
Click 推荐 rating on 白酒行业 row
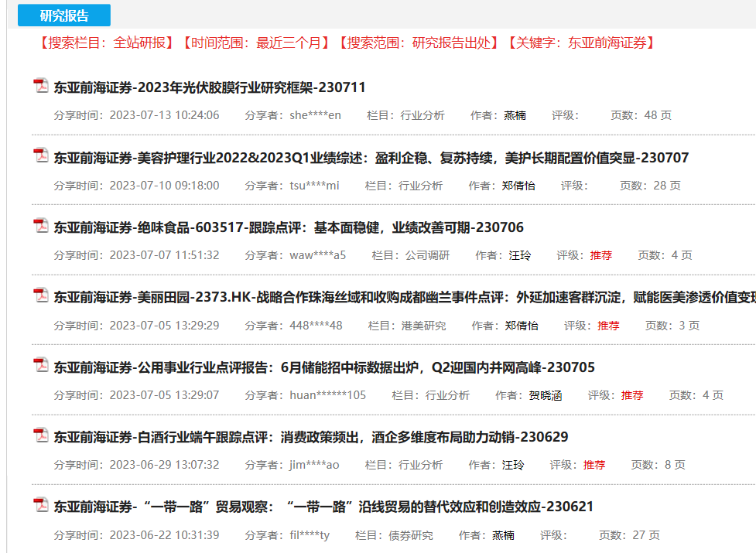click(x=594, y=466)
